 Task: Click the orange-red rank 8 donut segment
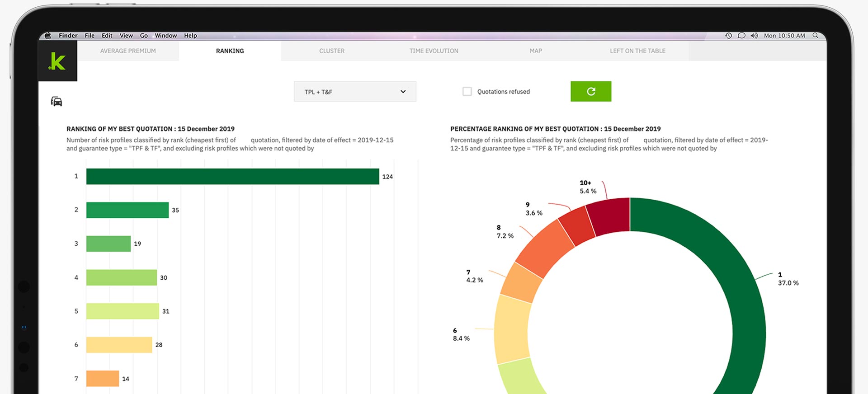(546, 248)
